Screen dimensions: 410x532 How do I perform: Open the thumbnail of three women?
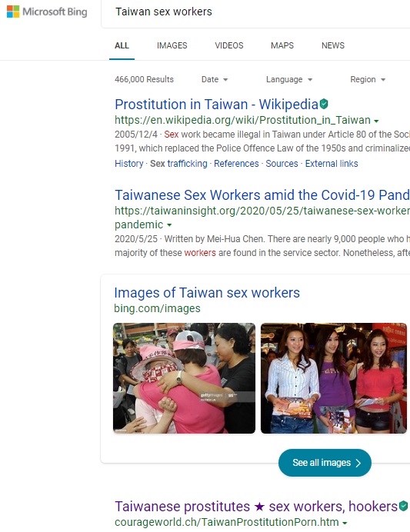[x=334, y=378]
